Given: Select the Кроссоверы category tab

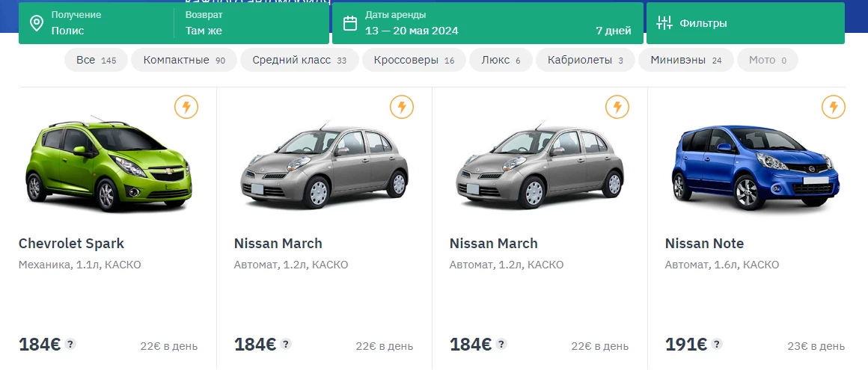Looking at the screenshot, I should click(414, 60).
